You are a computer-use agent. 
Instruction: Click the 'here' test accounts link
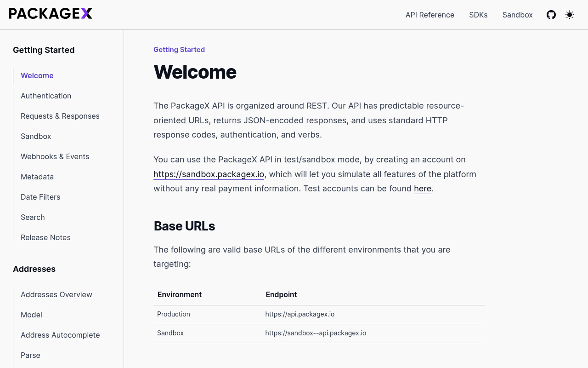coord(423,189)
